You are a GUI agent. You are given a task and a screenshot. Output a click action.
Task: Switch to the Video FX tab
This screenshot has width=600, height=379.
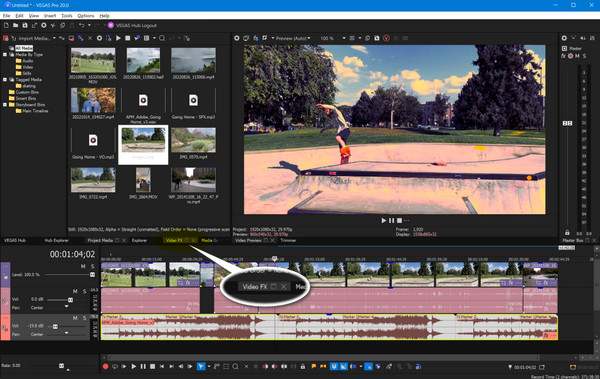click(174, 240)
